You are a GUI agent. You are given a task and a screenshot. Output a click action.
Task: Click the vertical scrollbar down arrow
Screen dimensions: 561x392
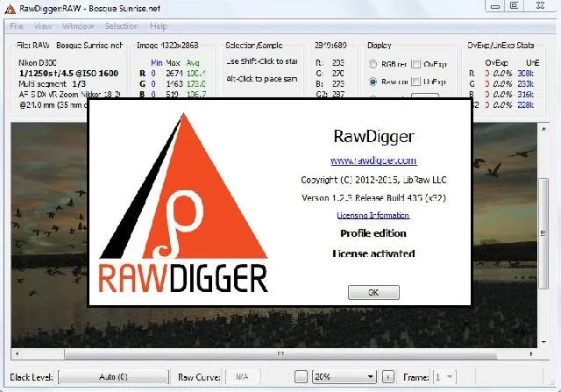(x=543, y=342)
